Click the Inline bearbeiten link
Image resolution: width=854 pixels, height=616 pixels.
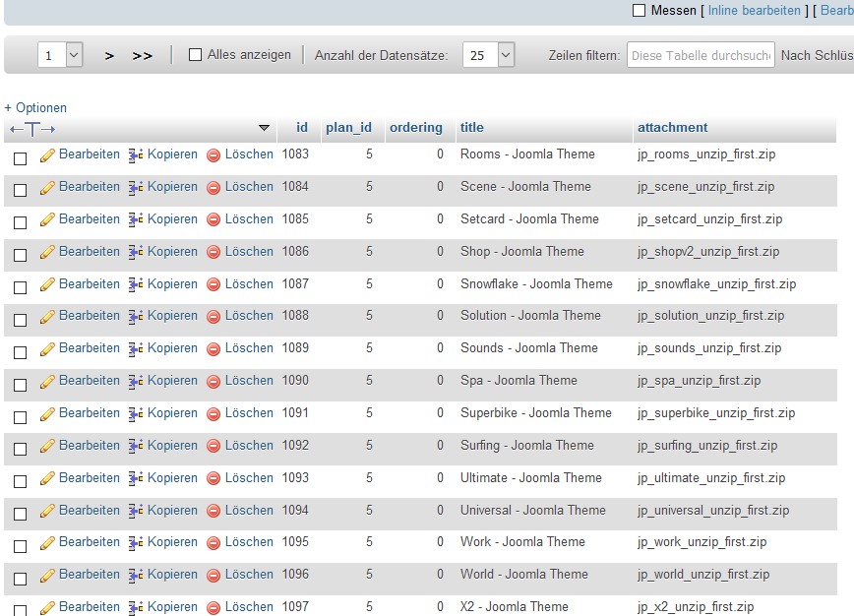pos(755,11)
